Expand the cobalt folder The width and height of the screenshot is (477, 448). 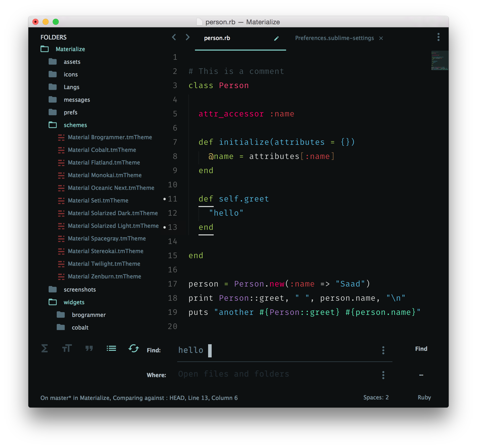click(72, 328)
